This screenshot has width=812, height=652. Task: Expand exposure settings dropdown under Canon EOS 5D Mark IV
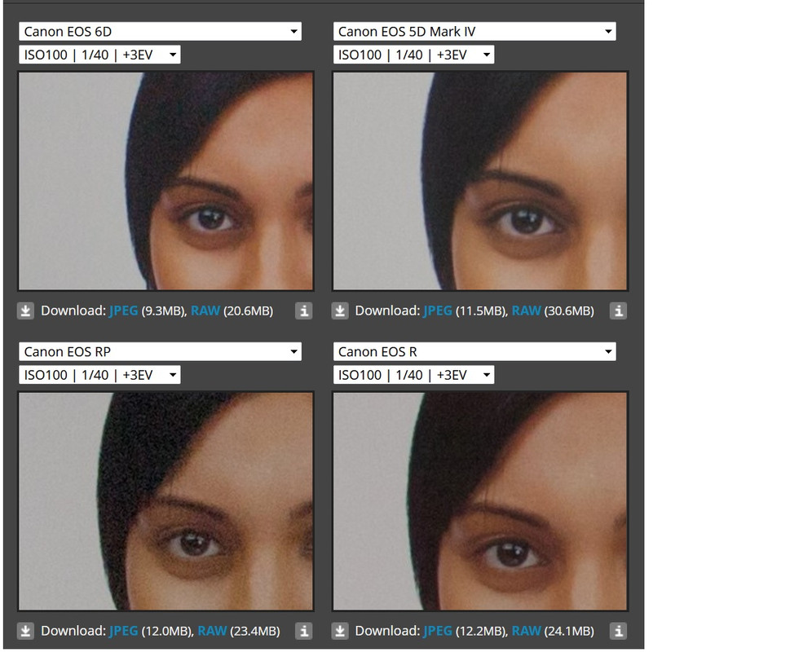414,55
